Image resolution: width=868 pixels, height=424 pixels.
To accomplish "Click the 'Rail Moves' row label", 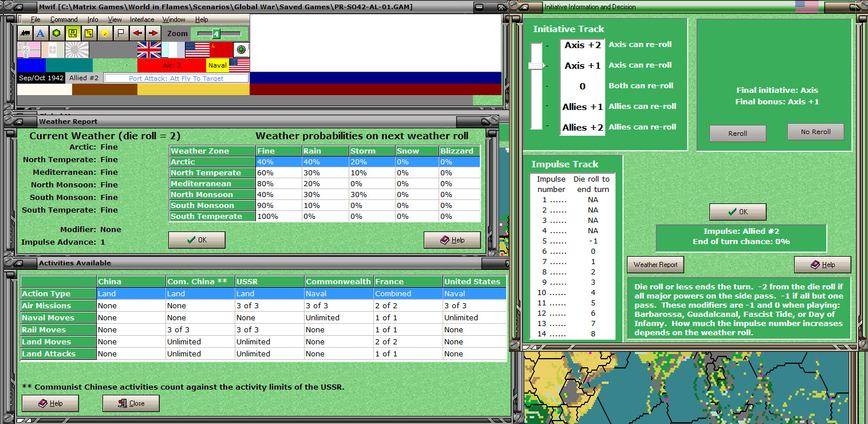I will 58,330.
